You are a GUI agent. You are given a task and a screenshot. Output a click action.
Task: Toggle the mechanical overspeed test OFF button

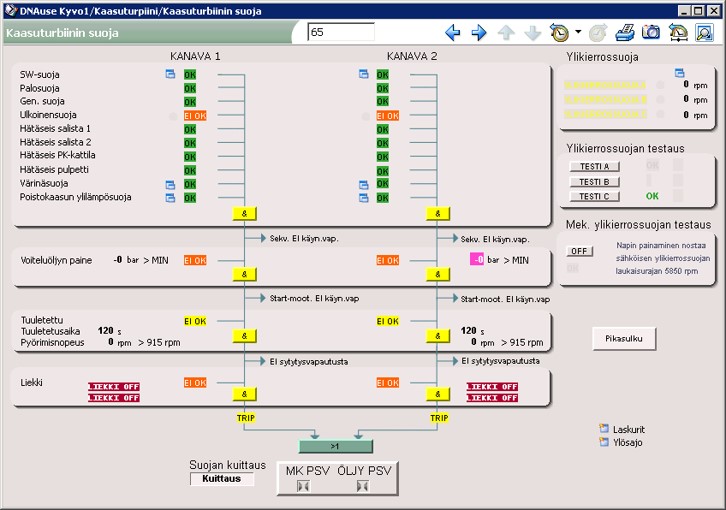(x=579, y=251)
